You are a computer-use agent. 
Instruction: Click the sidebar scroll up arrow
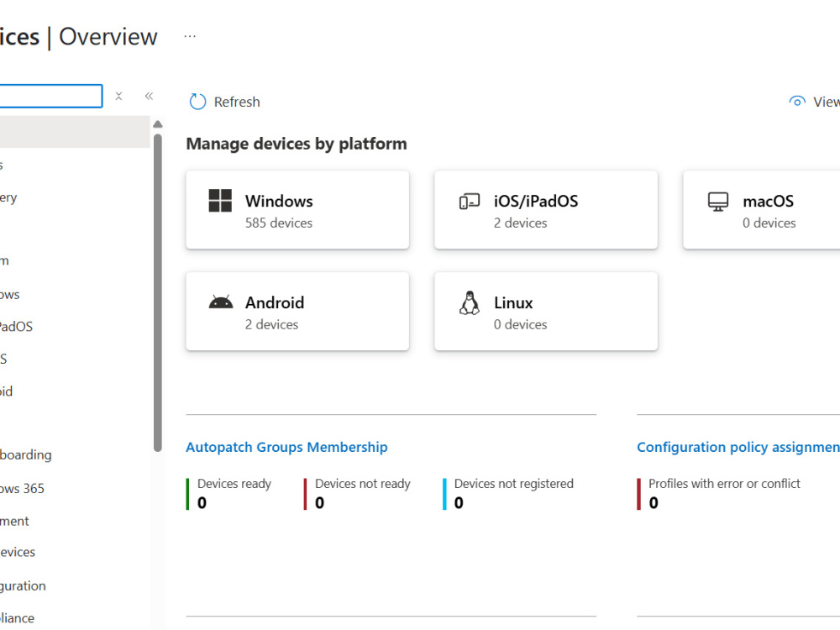(158, 124)
